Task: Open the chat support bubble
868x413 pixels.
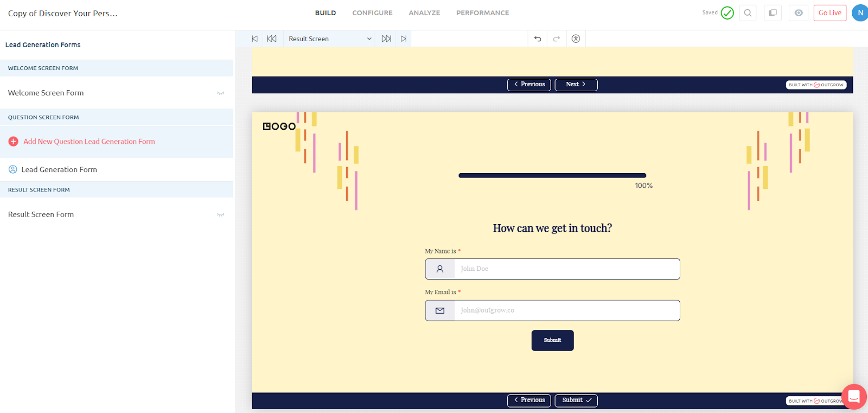Action: [x=853, y=396]
